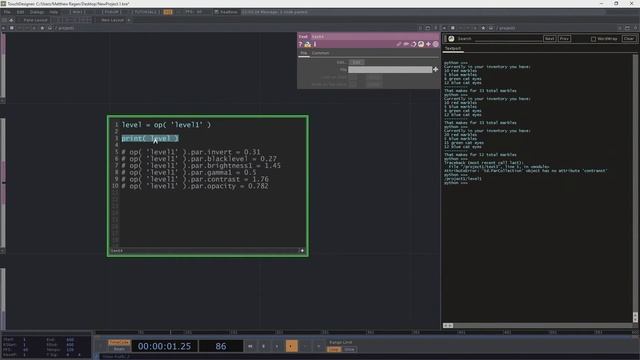
Task: Select the Textport tab
Action: [453, 49]
